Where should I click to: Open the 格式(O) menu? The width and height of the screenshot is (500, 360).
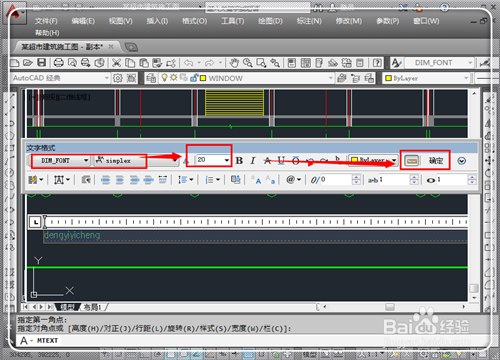point(195,21)
